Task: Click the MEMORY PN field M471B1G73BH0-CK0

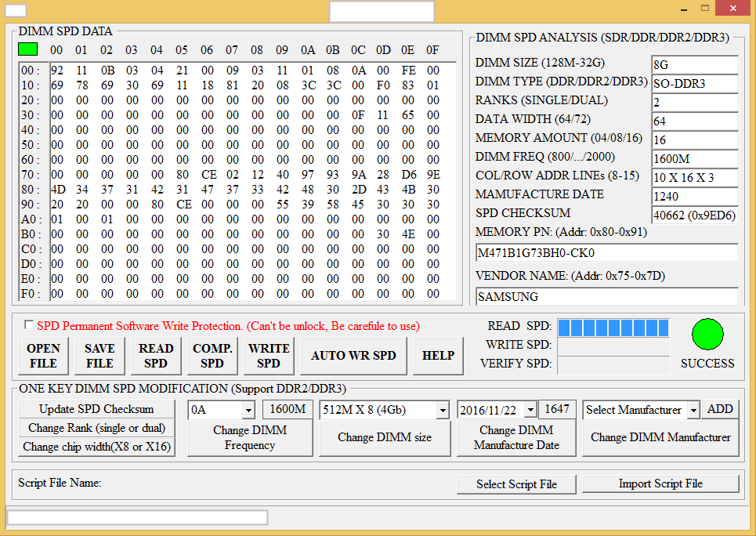Action: click(607, 253)
